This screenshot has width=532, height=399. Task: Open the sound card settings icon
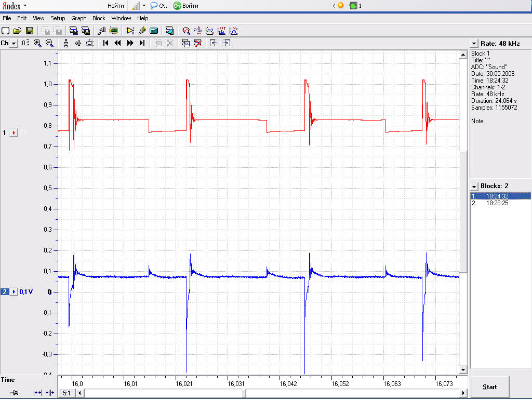pyautogui.click(x=114, y=31)
